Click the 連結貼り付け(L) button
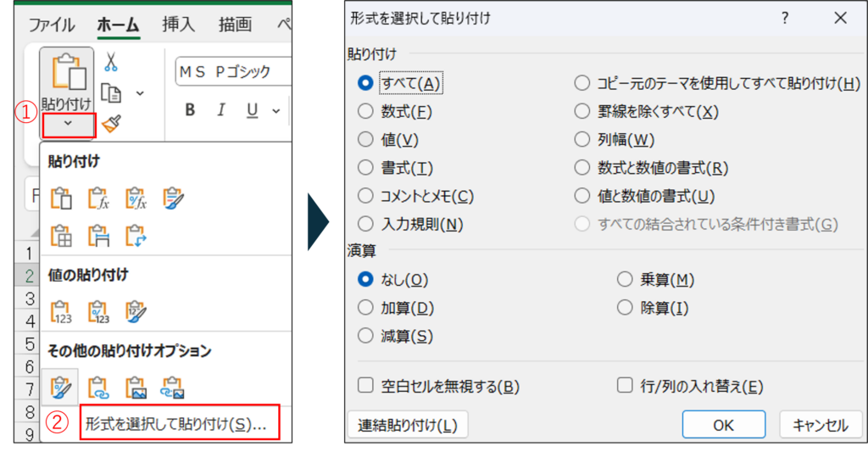 [x=408, y=426]
